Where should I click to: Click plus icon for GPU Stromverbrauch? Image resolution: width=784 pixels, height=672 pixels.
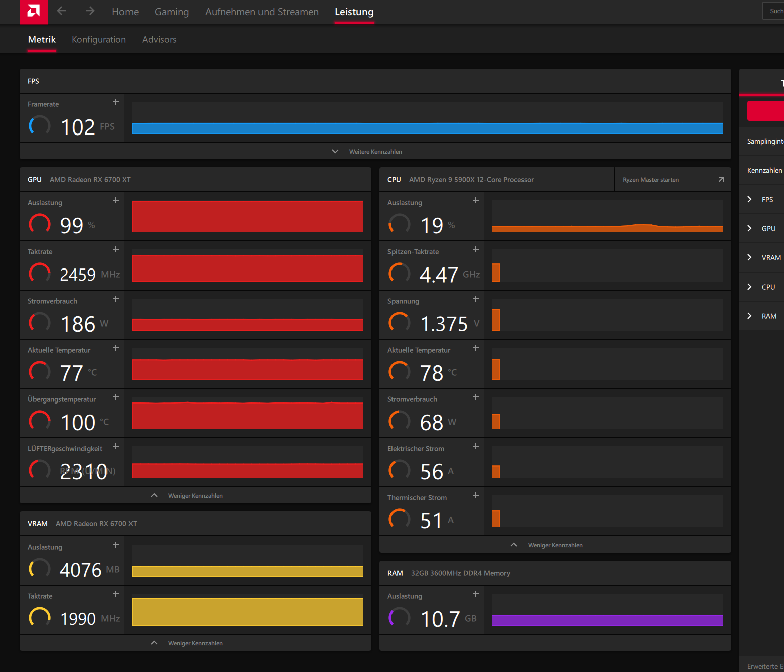(116, 299)
